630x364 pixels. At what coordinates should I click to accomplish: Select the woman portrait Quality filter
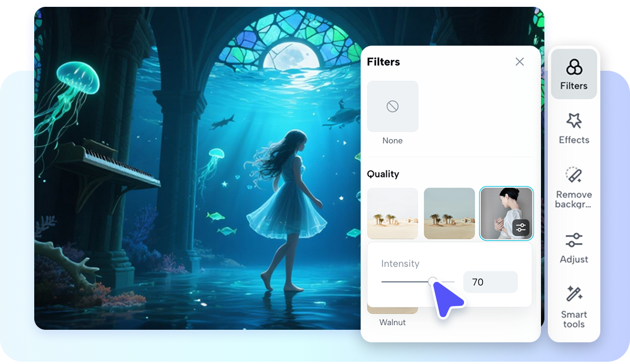506,213
